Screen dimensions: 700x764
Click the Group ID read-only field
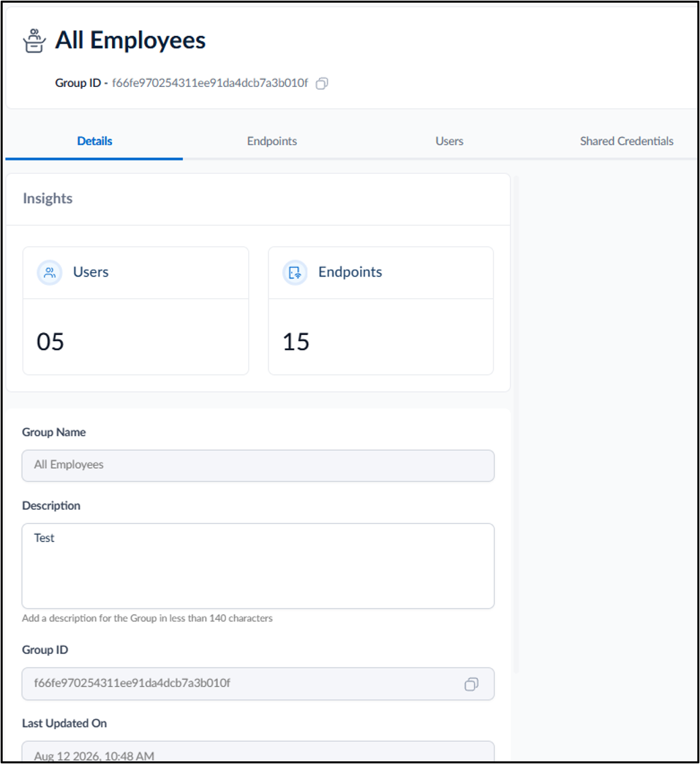click(258, 684)
